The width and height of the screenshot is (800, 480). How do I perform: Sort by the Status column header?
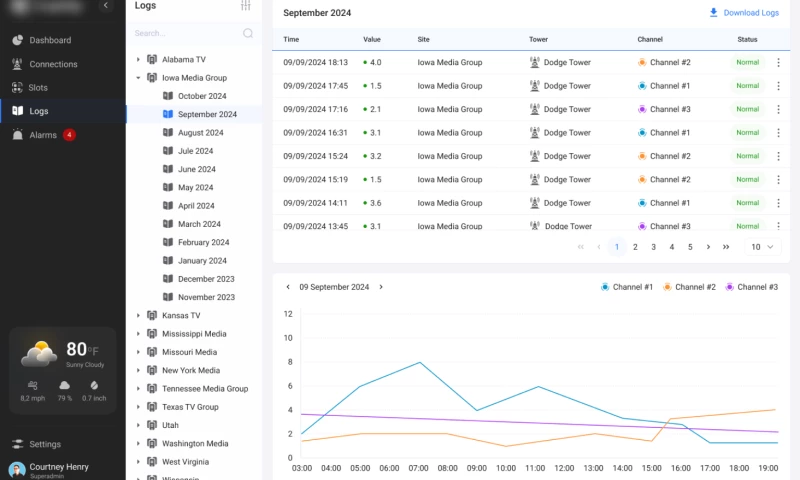[x=747, y=39]
